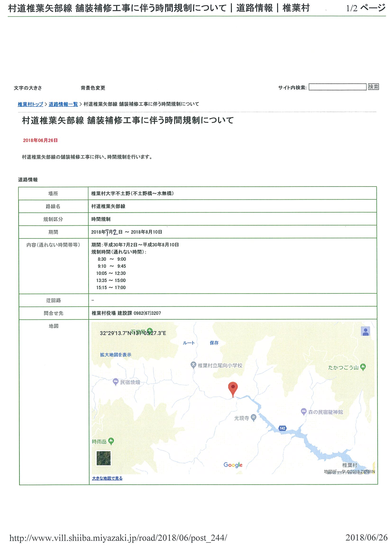Viewport: 392px width, 555px height.
Task: Click the period ending 2018年8月10日 in the 期間 row
Action: pyautogui.click(x=146, y=232)
